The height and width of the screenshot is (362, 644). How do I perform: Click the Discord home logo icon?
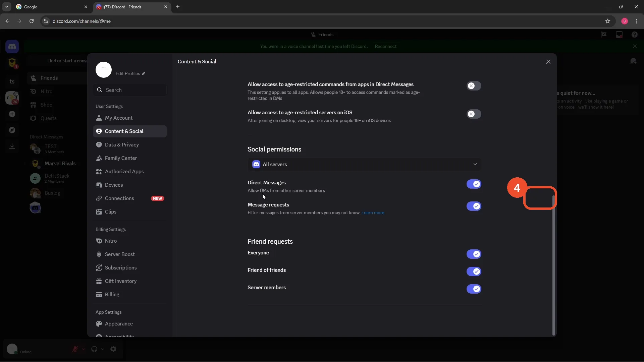[x=12, y=47]
